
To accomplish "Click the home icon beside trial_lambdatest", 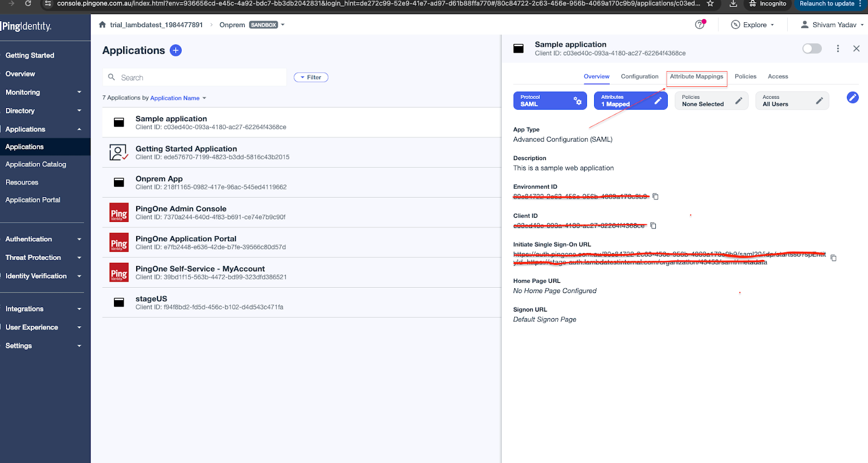I will (x=102, y=24).
